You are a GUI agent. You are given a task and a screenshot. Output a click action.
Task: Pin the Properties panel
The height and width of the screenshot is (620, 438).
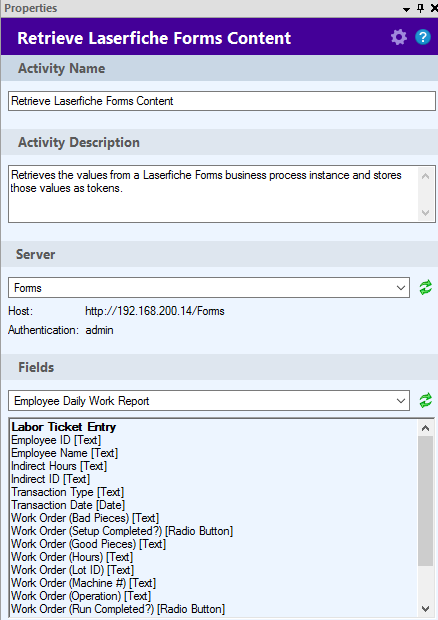click(x=420, y=8)
